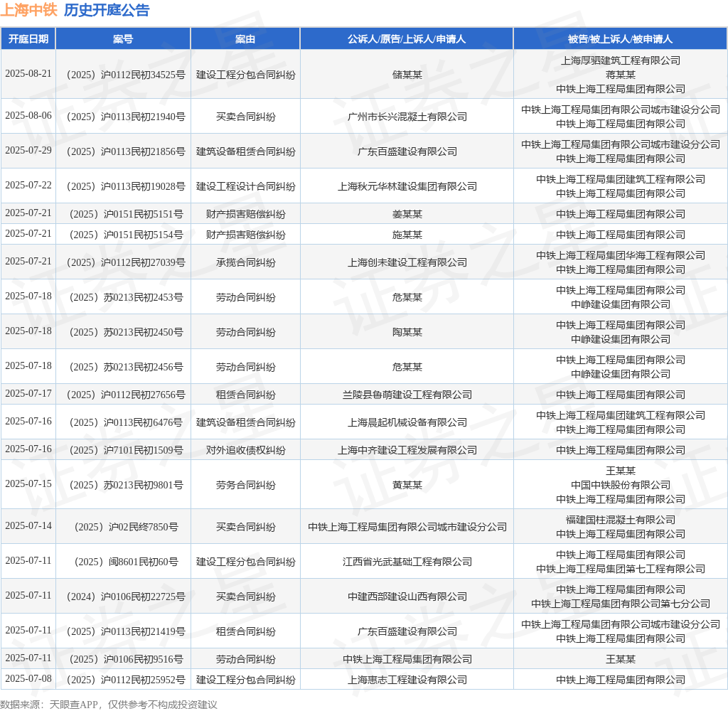
Task: Click plaintiff 兰陵县鲁萌建设工程有限公司
Action: [x=407, y=395]
